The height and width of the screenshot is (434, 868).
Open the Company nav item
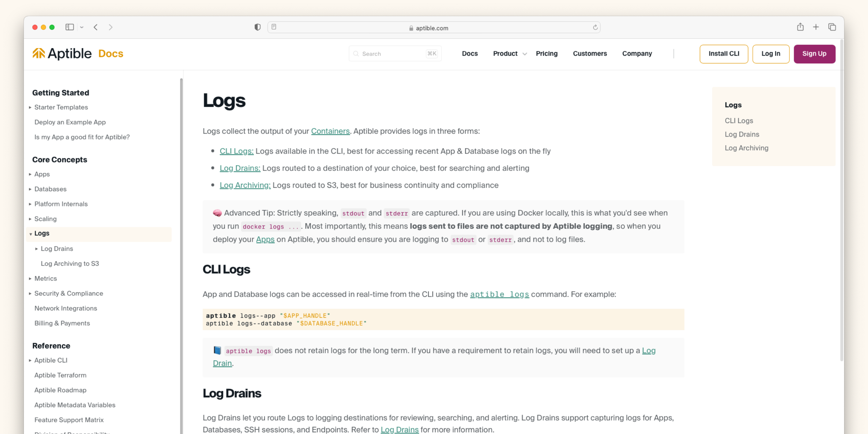[x=637, y=54]
